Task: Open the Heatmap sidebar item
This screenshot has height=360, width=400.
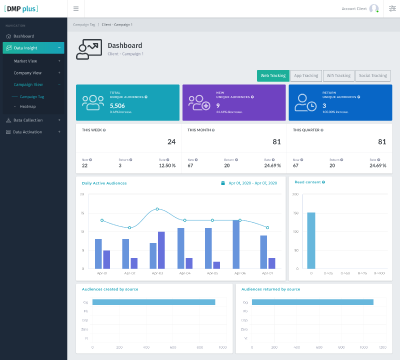Action: (x=28, y=107)
